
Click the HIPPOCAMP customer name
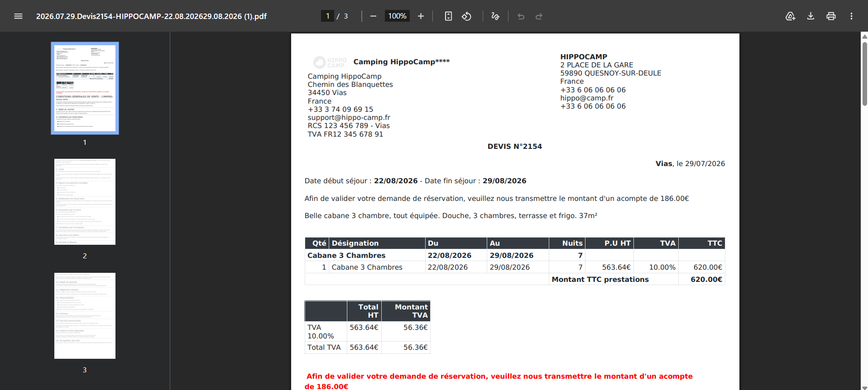tap(584, 57)
